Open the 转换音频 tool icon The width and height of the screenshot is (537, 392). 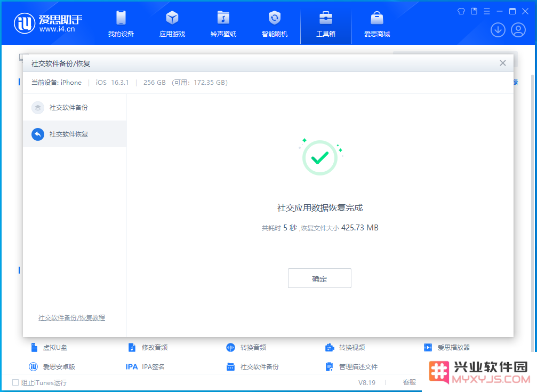pyautogui.click(x=230, y=347)
